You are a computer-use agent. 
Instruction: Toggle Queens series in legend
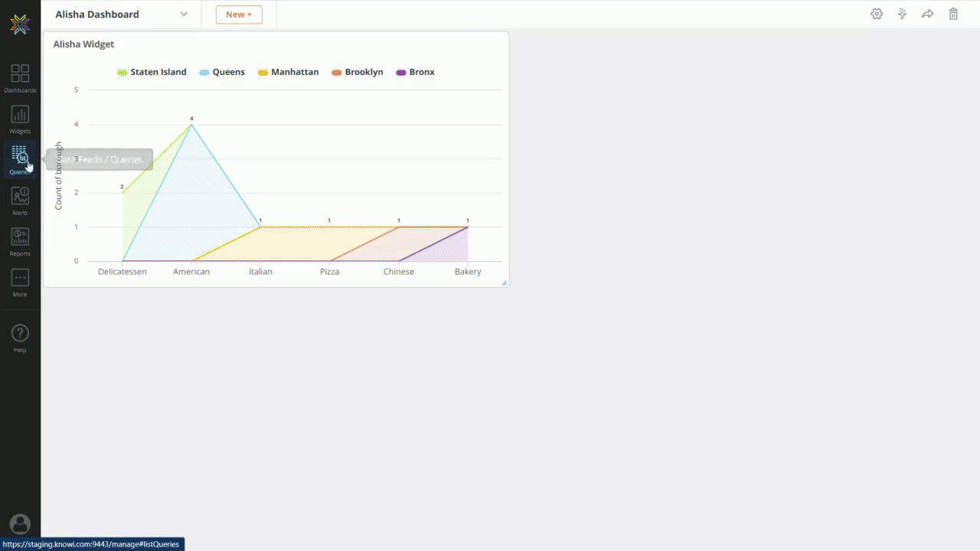click(x=222, y=72)
